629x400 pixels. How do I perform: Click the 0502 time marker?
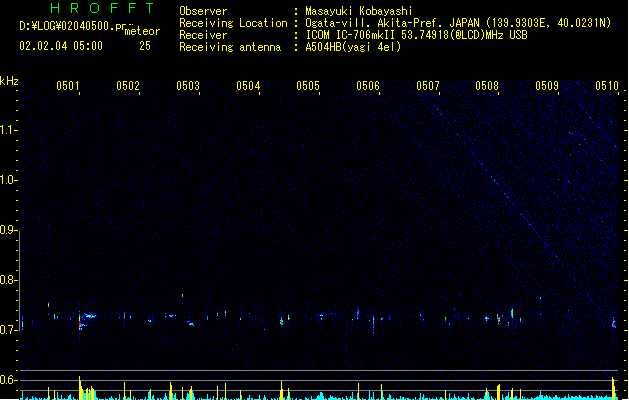tap(128, 86)
